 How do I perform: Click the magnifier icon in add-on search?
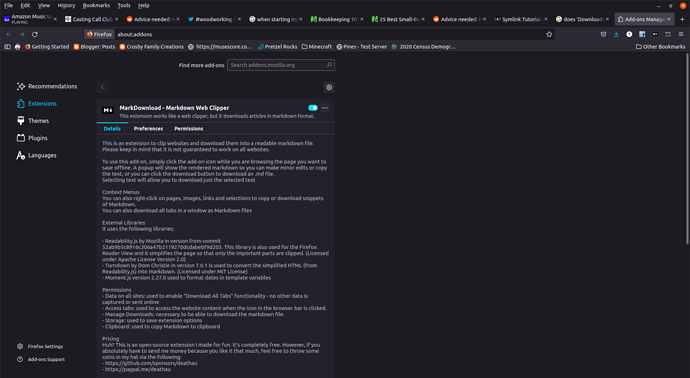tap(329, 65)
